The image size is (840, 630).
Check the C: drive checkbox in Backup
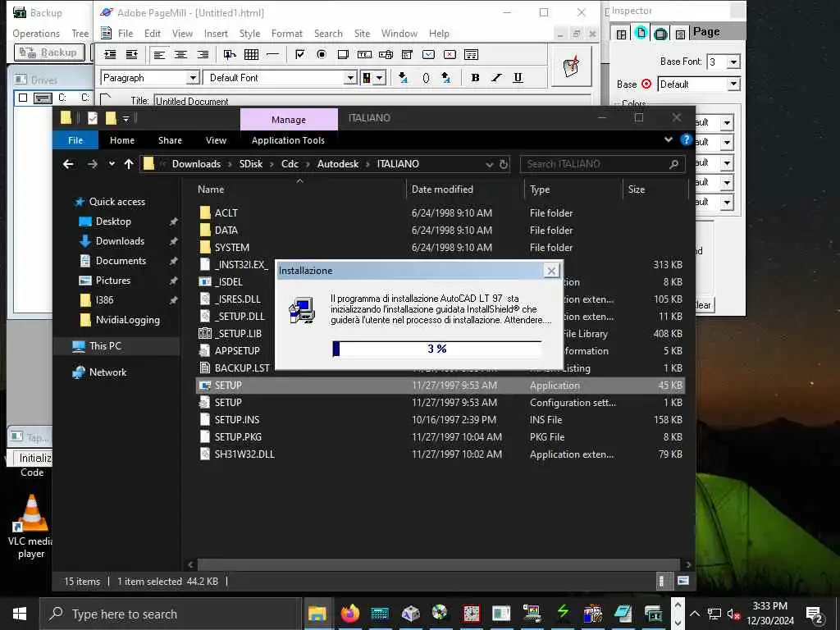[22, 98]
